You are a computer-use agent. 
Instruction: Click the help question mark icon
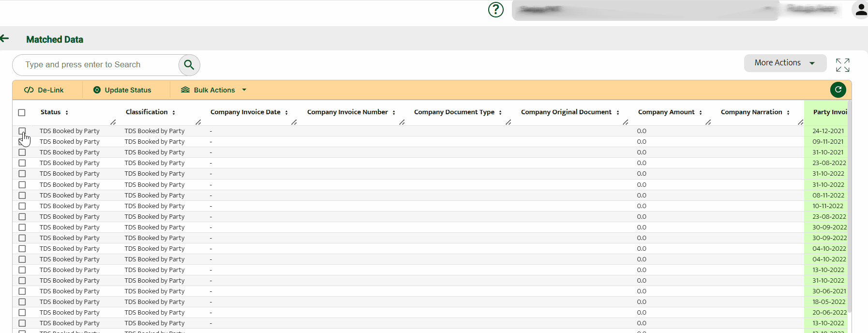click(495, 10)
